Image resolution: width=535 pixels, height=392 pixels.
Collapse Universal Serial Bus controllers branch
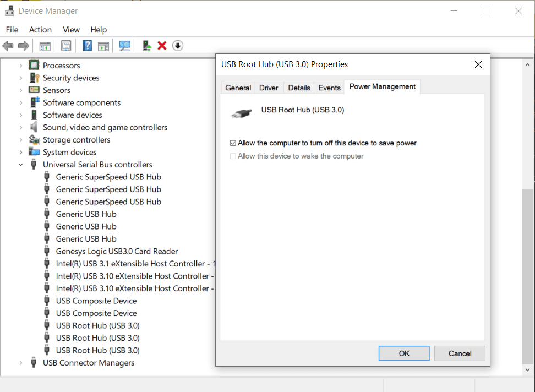point(20,164)
